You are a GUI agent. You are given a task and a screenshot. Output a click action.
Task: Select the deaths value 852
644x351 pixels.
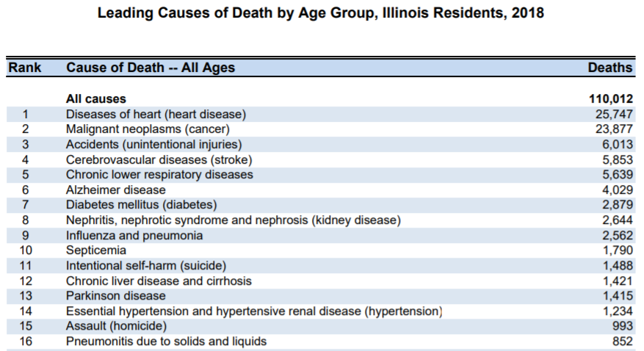(623, 341)
